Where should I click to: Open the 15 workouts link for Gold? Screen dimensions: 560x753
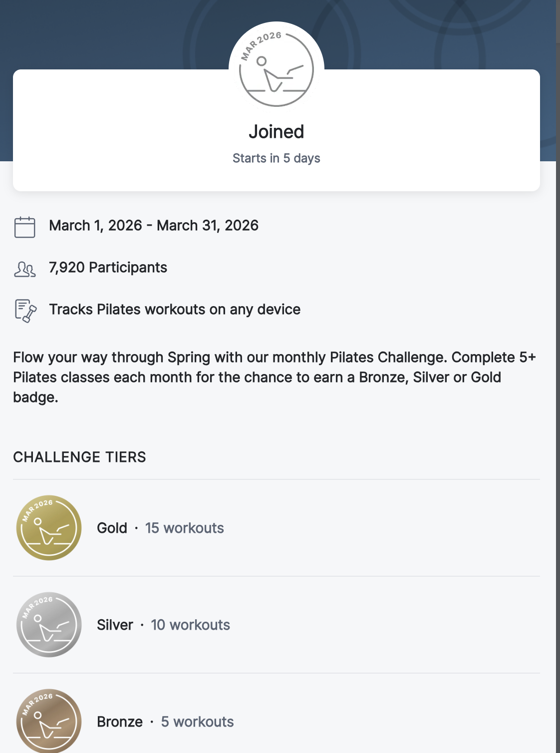[184, 528]
